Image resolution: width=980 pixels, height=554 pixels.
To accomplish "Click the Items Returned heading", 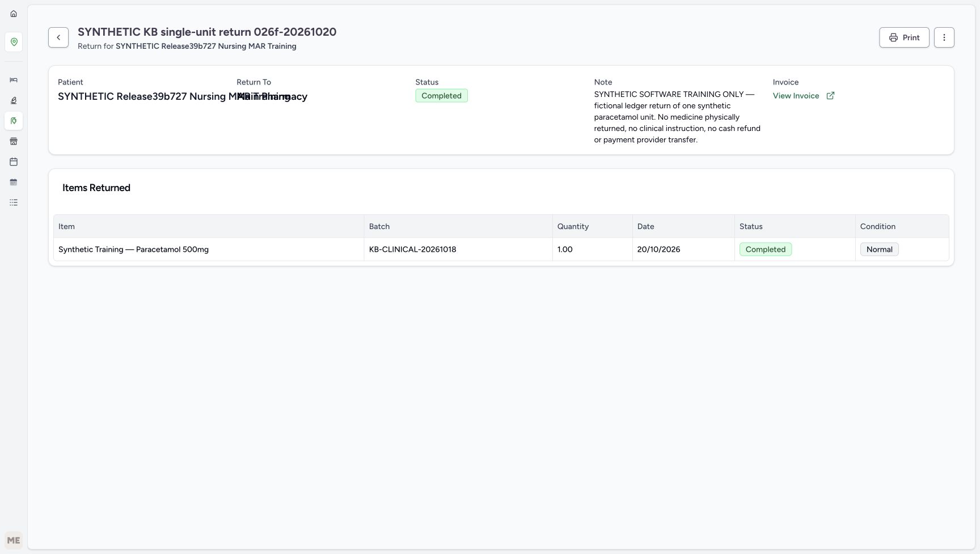I will (96, 188).
